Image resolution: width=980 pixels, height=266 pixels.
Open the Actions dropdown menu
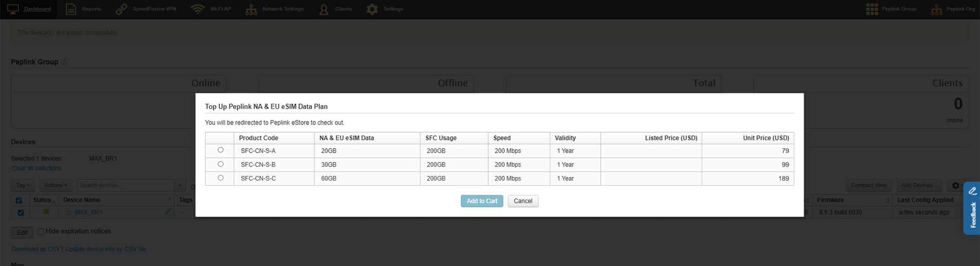pos(55,185)
